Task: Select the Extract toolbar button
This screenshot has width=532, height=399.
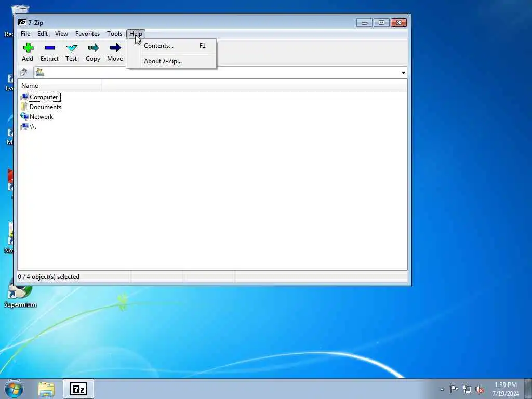Action: [49, 52]
